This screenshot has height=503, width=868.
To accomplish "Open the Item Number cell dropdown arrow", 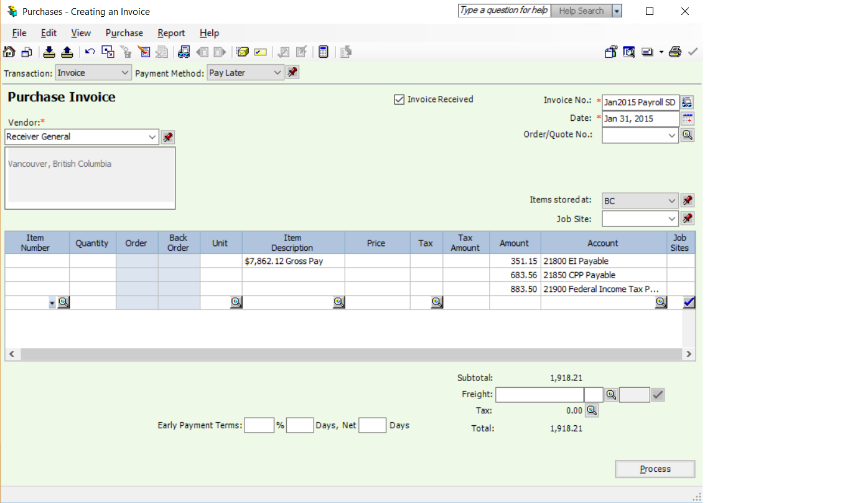I will [x=52, y=303].
